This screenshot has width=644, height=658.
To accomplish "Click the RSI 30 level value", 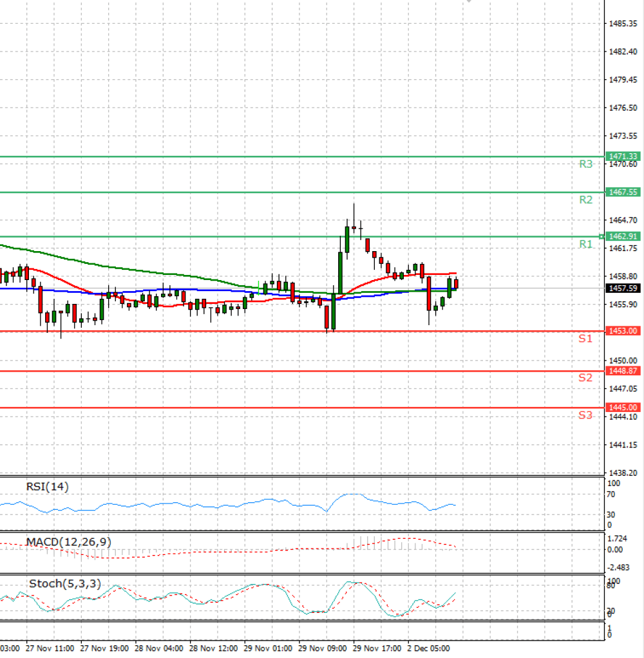I will pos(611,514).
